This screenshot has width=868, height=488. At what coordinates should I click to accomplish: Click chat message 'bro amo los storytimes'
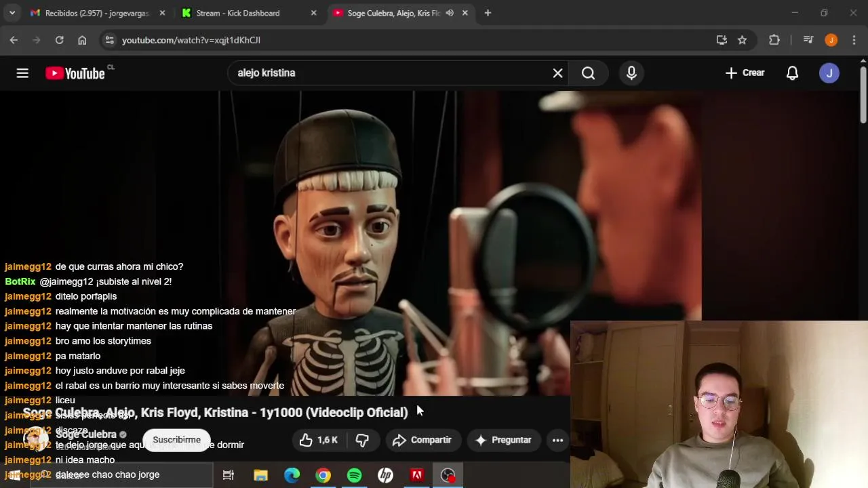(x=103, y=341)
